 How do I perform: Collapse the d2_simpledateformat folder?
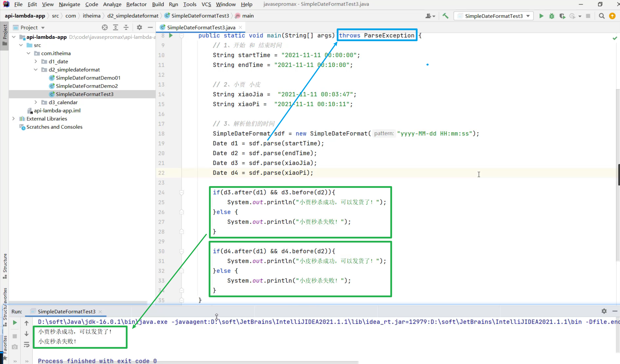[x=36, y=69]
